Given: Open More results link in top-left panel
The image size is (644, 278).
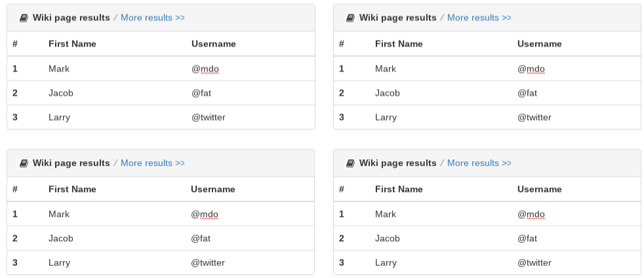Looking at the screenshot, I should (152, 18).
